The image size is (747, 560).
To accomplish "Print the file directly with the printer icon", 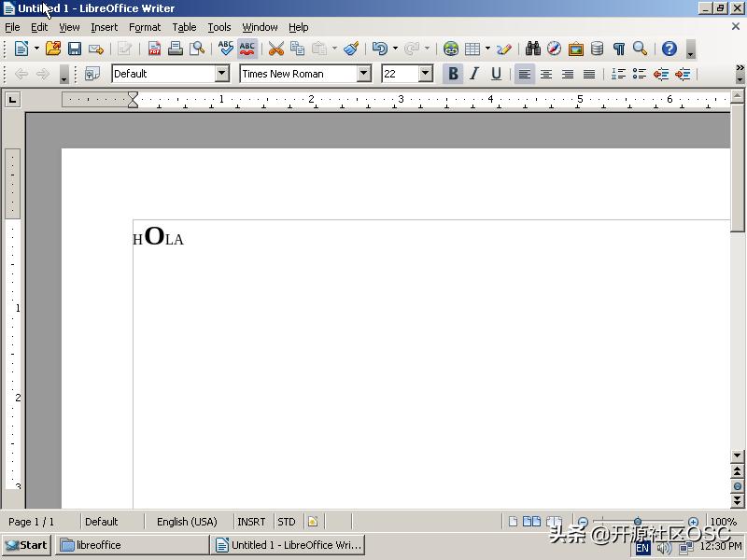I will [x=176, y=49].
